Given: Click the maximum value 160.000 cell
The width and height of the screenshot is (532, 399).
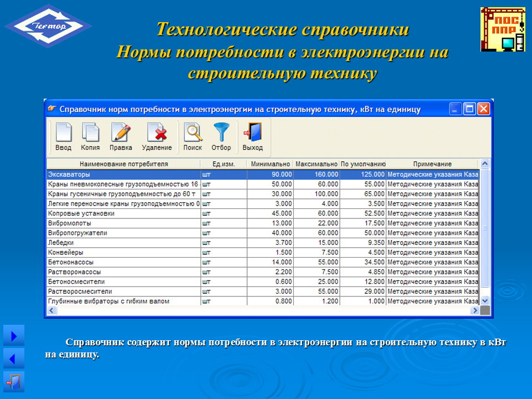Looking at the screenshot, I should click(316, 175).
